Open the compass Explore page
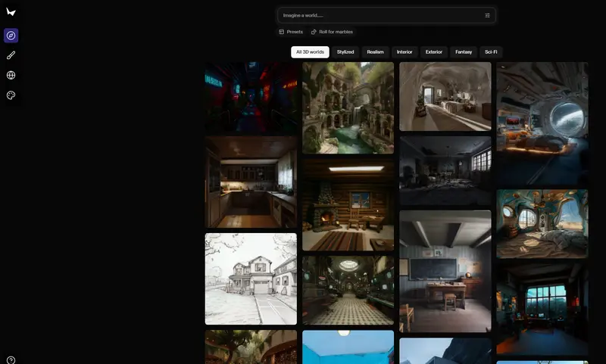This screenshot has width=606, height=364. point(11,36)
